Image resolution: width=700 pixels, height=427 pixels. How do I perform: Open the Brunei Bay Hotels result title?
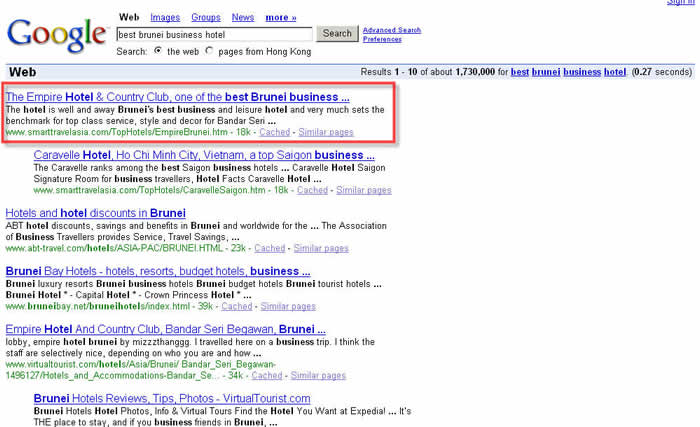click(x=158, y=271)
